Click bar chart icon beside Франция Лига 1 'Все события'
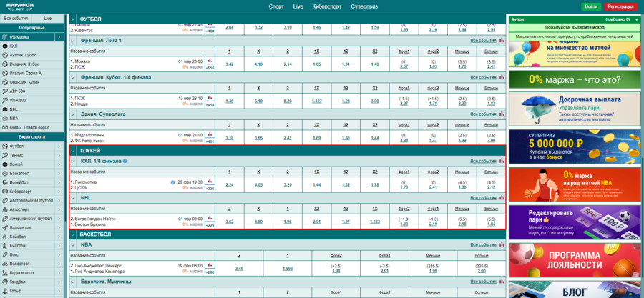This screenshot has width=644, height=298. pyautogui.click(x=502, y=40)
